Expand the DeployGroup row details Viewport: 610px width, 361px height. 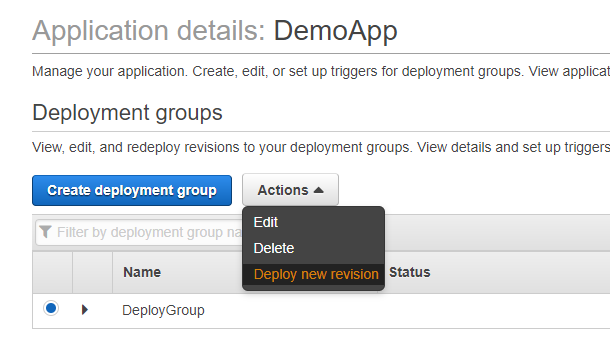[85, 310]
